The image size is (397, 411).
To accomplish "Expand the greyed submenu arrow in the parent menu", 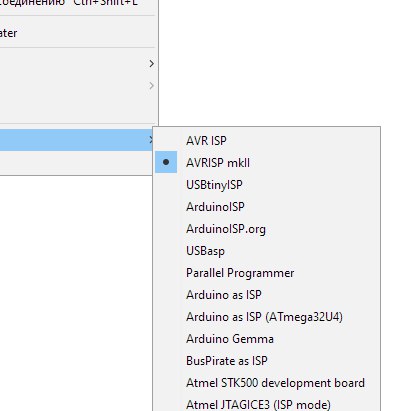I will (151, 86).
